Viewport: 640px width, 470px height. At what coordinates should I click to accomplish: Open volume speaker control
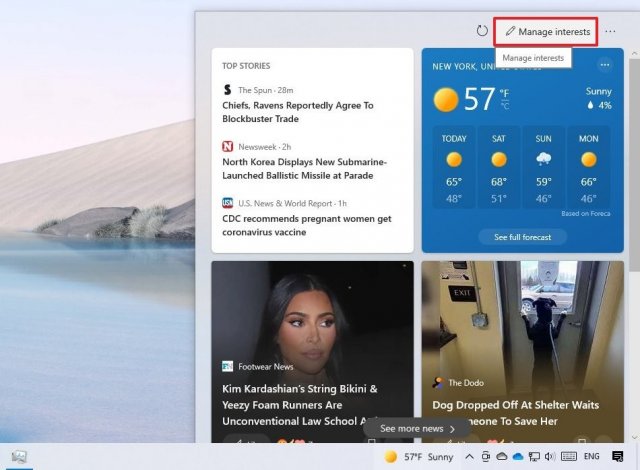(x=549, y=457)
